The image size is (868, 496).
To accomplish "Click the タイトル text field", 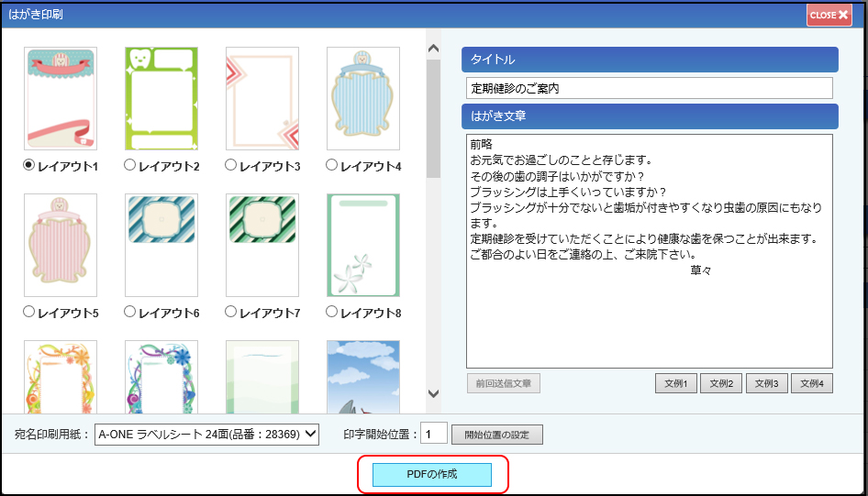I will (650, 88).
